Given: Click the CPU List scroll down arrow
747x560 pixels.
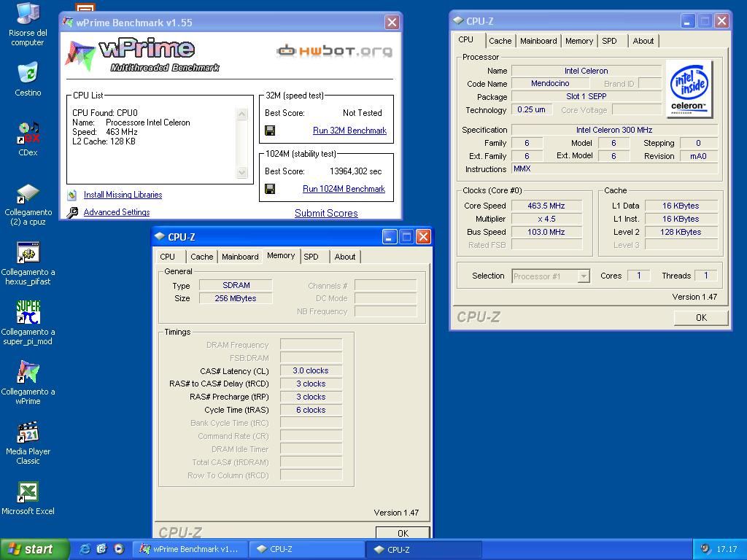Looking at the screenshot, I should 242,172.
